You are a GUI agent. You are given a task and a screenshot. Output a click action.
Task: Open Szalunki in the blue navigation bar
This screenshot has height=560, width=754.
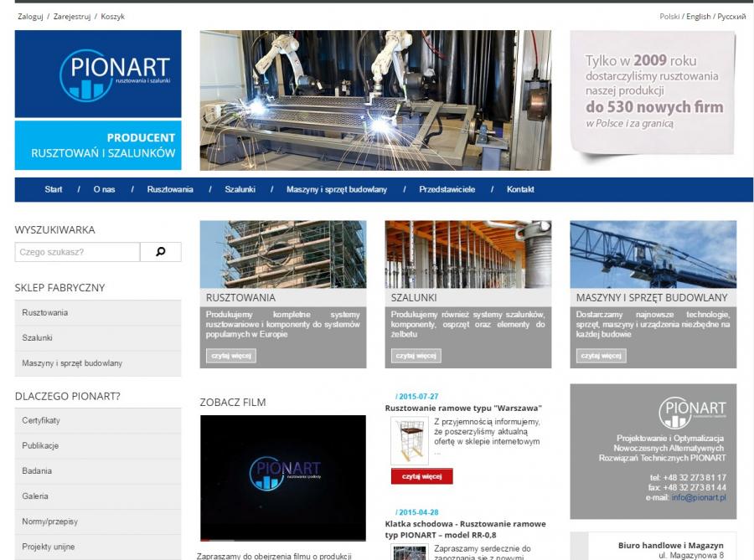pyautogui.click(x=240, y=189)
